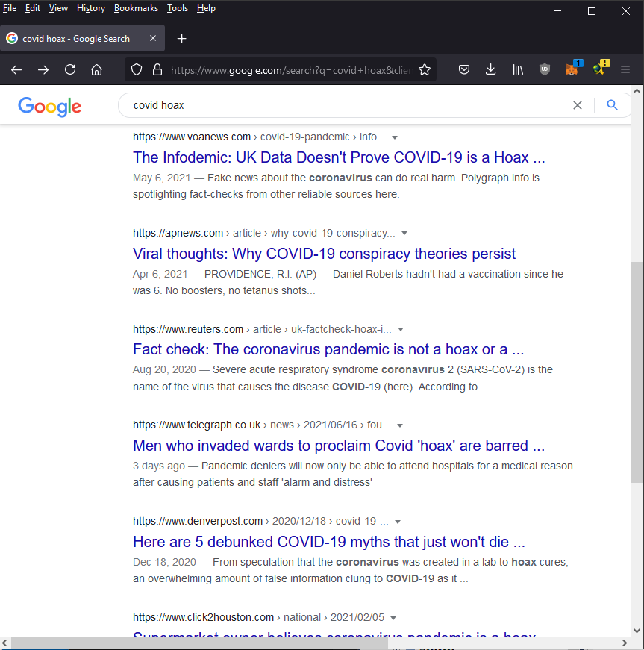
Task: Expand options arrow for apnews.com result
Action: coord(404,234)
